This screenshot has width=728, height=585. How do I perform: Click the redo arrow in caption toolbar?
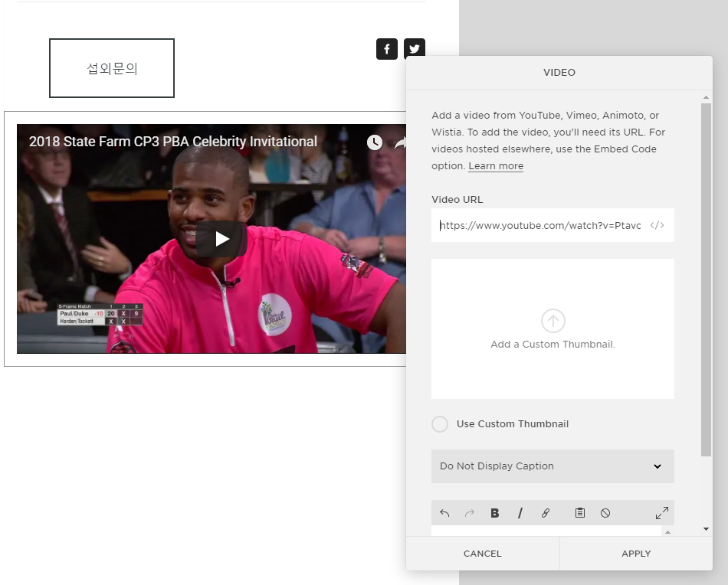[x=470, y=513]
